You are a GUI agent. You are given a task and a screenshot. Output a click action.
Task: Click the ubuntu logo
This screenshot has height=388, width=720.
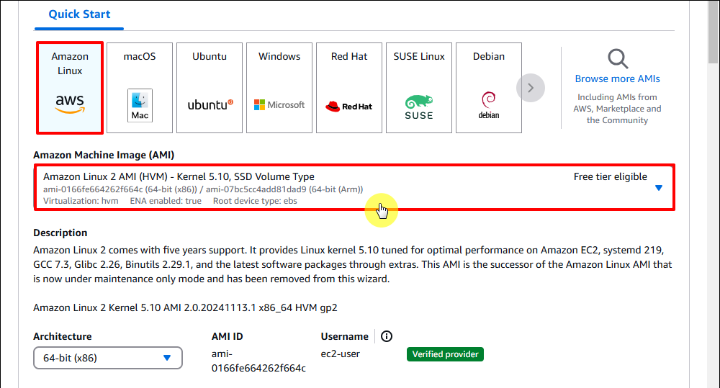tap(210, 105)
